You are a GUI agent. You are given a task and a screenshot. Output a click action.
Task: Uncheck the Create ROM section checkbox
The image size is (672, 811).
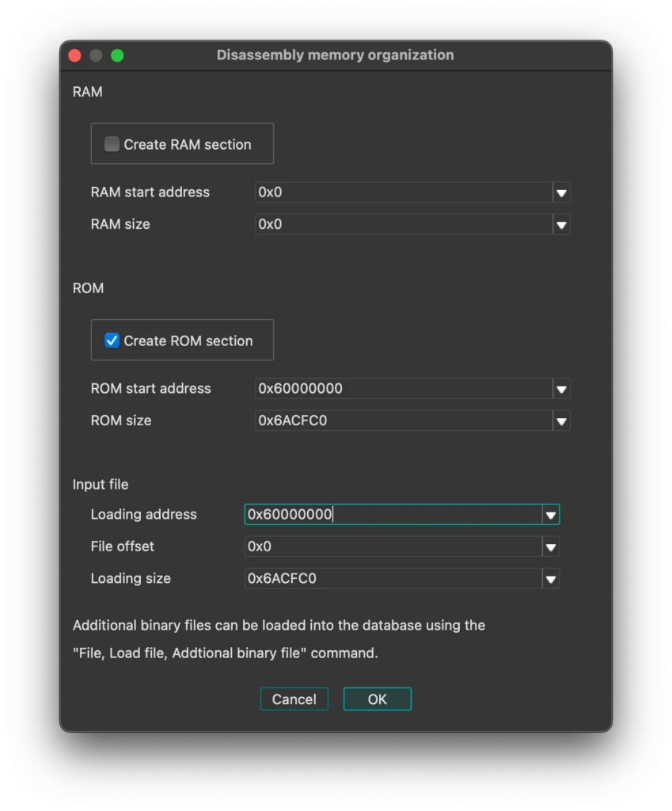coord(112,341)
